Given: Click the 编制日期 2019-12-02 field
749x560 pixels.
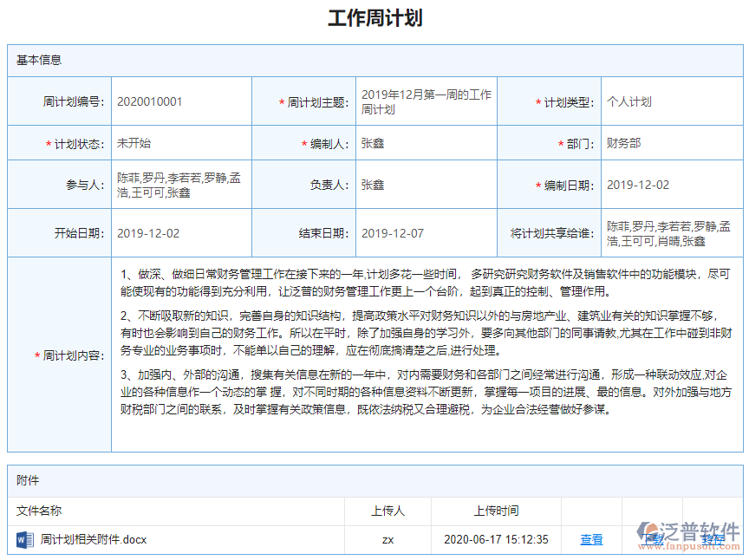Looking at the screenshot, I should pyautogui.click(x=636, y=184).
